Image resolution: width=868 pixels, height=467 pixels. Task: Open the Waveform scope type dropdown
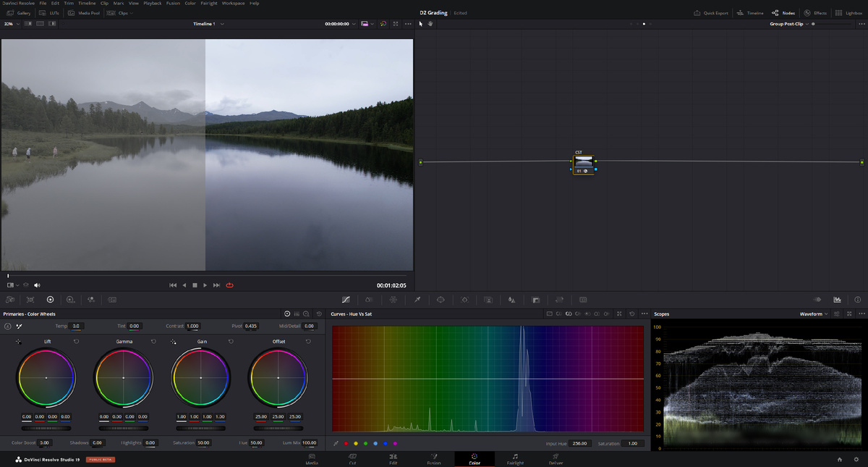pos(814,314)
